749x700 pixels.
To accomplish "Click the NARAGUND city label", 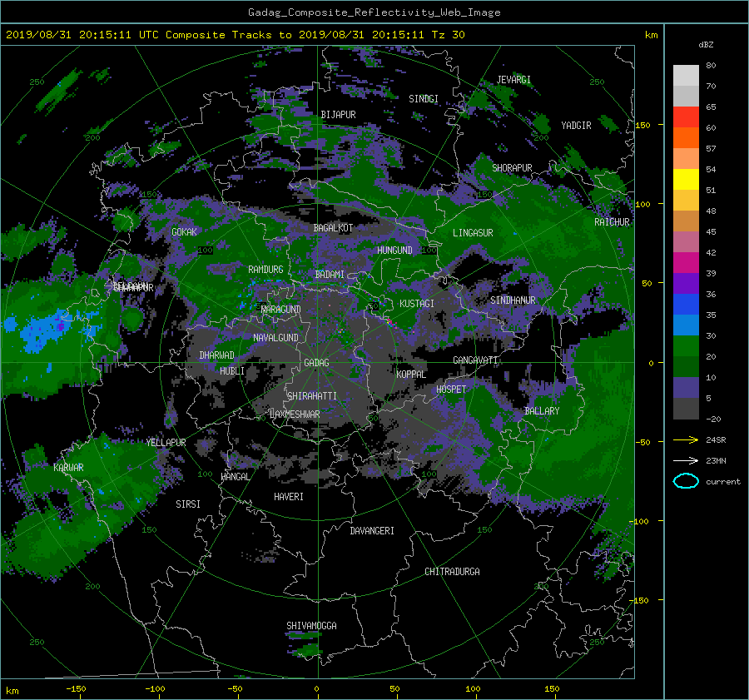I will tap(281, 309).
